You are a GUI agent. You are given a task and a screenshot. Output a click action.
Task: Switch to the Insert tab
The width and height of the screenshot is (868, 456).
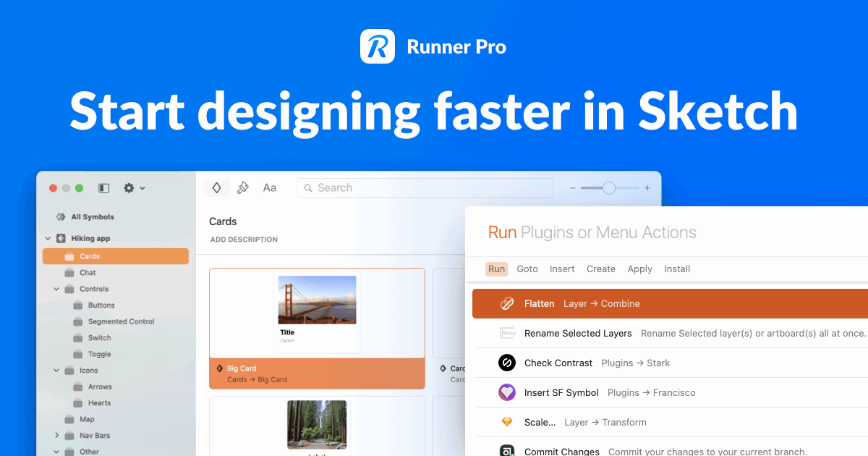click(562, 269)
